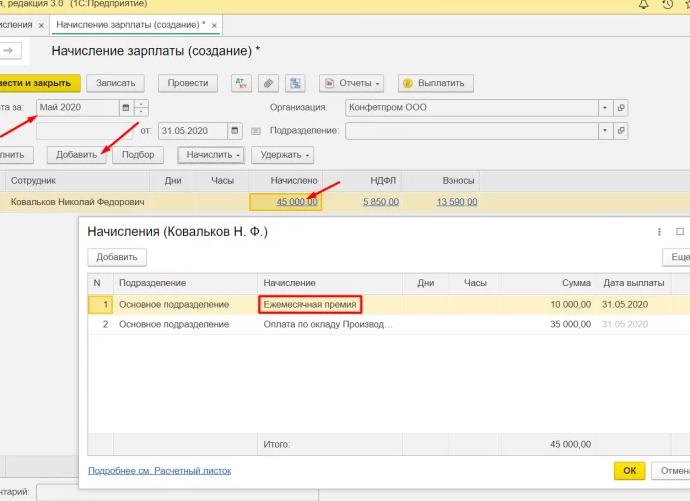Open calendar for date 31.05.2020
690x501 pixels.
click(235, 131)
